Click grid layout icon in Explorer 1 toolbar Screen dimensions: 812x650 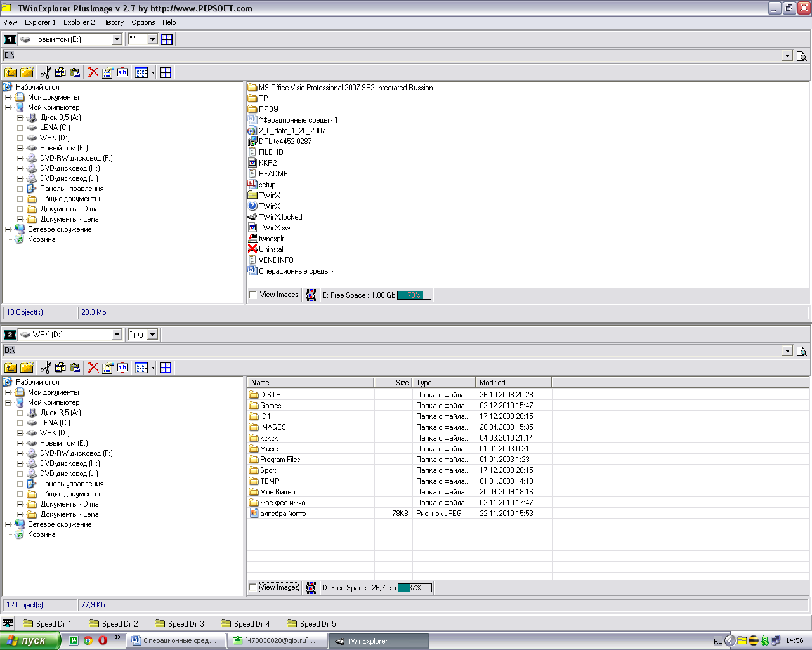click(166, 72)
